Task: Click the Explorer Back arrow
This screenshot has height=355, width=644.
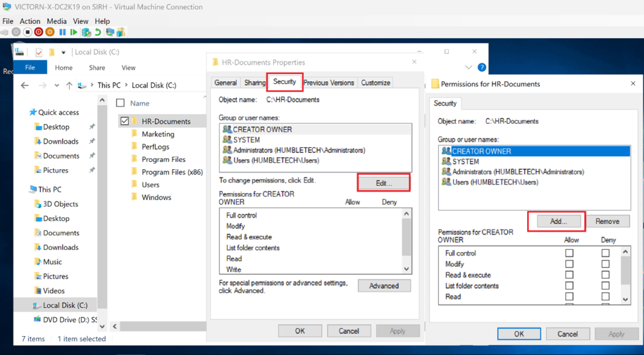Action: click(25, 85)
